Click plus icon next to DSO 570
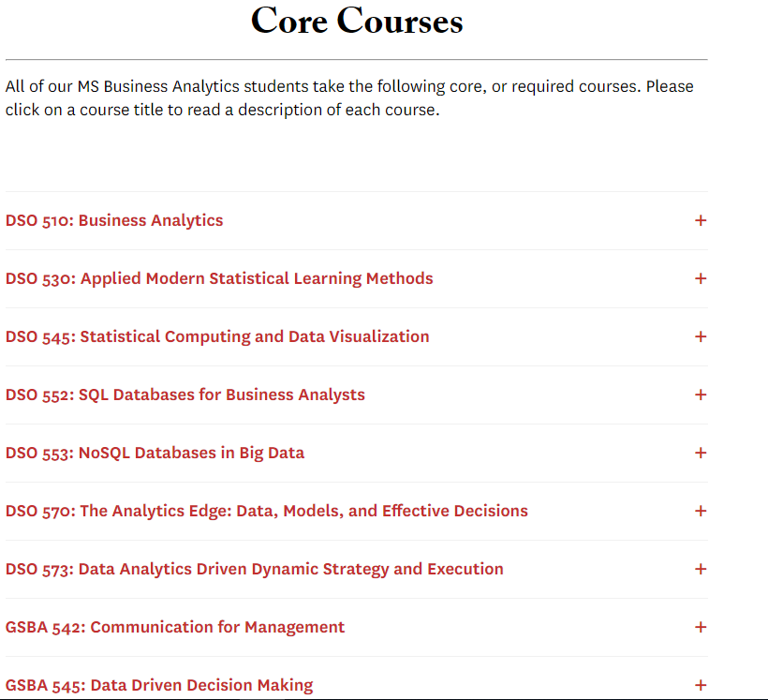This screenshot has width=768, height=700. pos(701,511)
